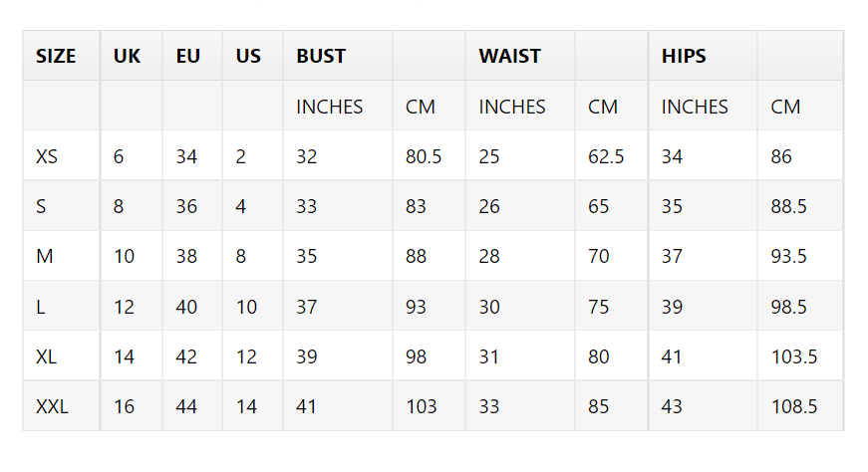The width and height of the screenshot is (868, 472).
Task: Click the waist 62.5 cm value
Action: [x=606, y=156]
